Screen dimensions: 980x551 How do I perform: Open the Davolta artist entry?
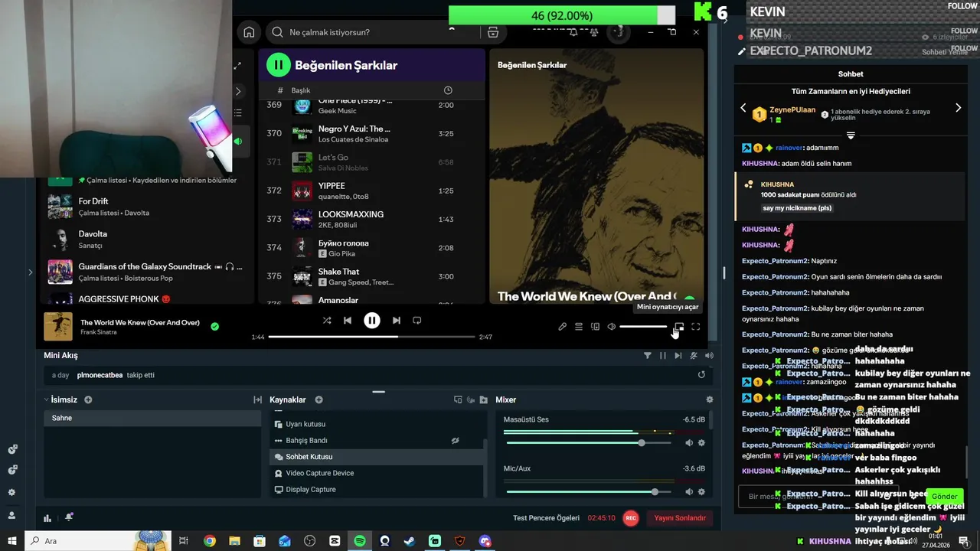coord(145,240)
